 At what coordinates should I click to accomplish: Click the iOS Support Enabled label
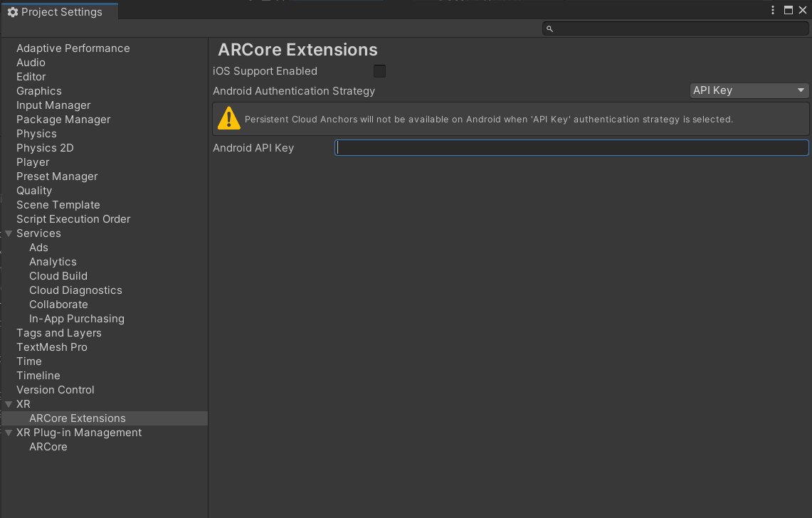pyautogui.click(x=265, y=71)
